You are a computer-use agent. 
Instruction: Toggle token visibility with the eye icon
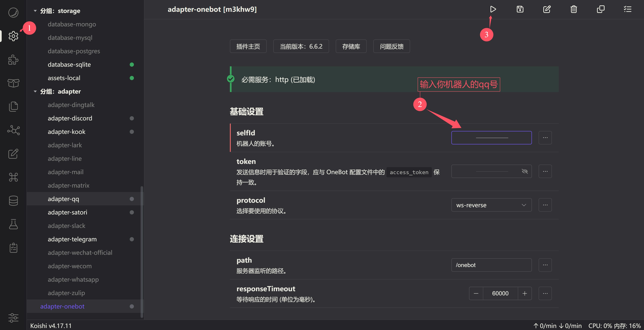click(x=525, y=171)
